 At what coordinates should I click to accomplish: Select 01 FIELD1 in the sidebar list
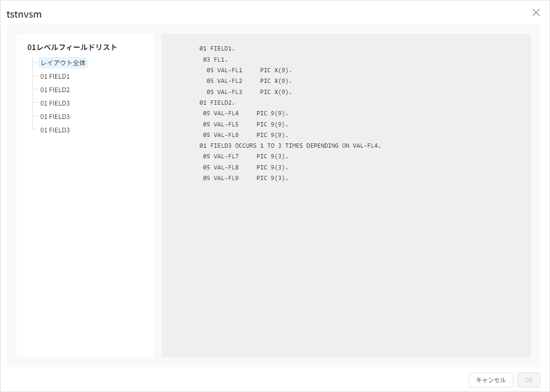coord(56,76)
